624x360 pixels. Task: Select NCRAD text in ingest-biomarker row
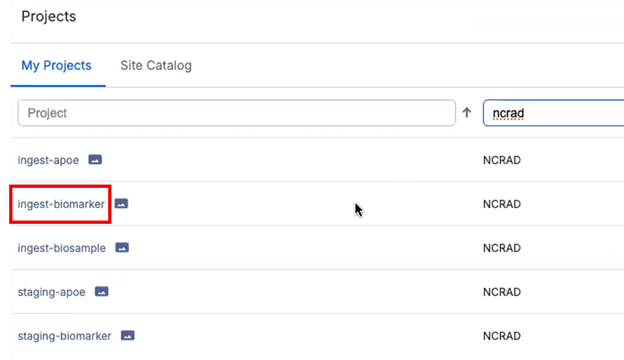[502, 204]
